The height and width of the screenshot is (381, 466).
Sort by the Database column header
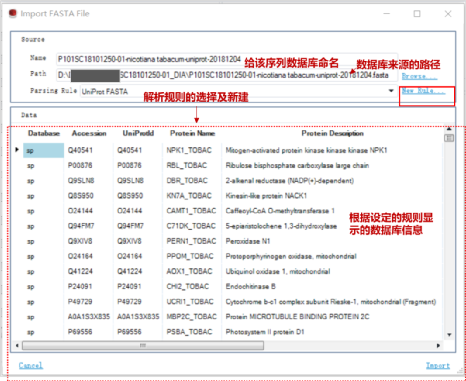tap(44, 133)
